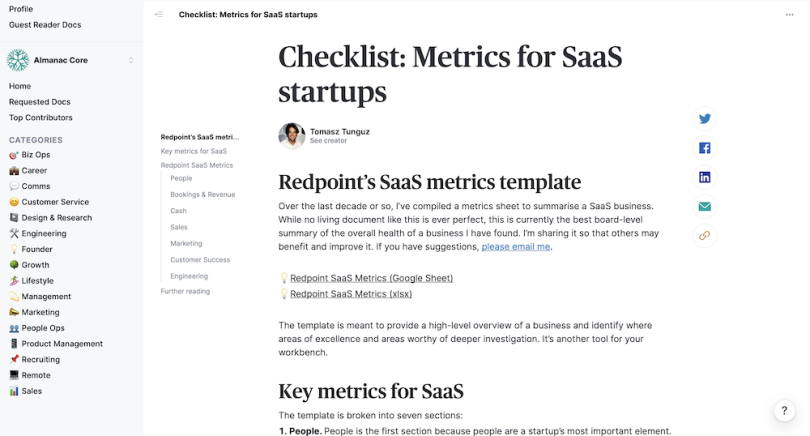The image size is (810, 436).
Task: Open the Top Contributors page
Action: (x=41, y=117)
